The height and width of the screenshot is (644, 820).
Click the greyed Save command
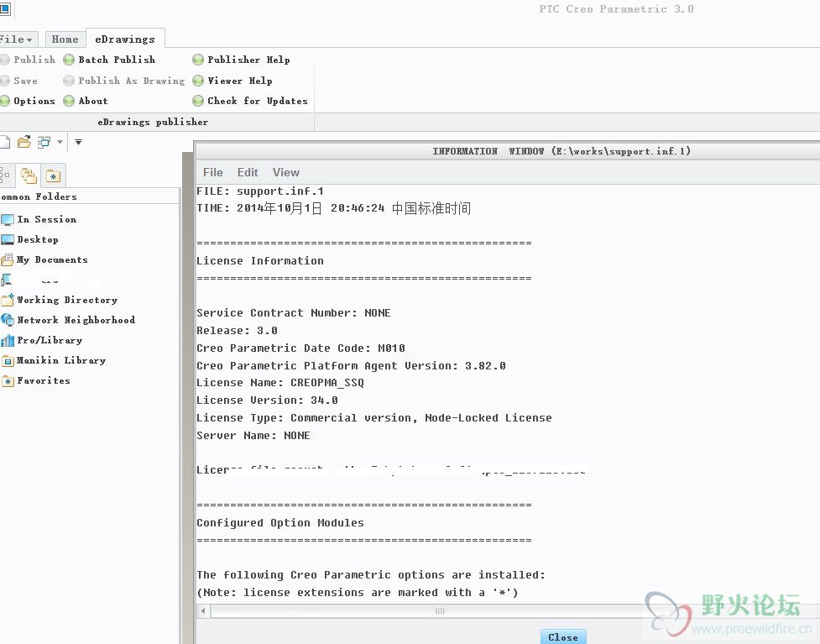pyautogui.click(x=18, y=81)
